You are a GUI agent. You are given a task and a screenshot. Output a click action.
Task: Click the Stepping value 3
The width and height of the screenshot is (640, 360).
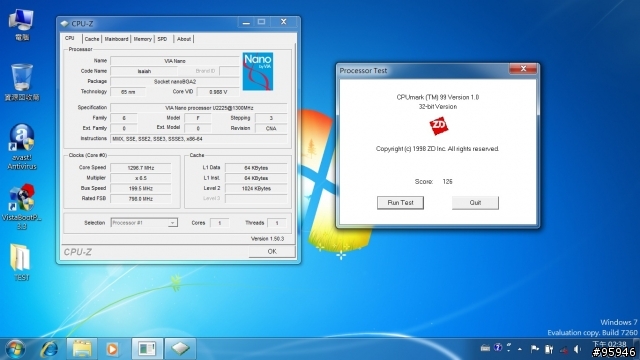[x=271, y=118]
